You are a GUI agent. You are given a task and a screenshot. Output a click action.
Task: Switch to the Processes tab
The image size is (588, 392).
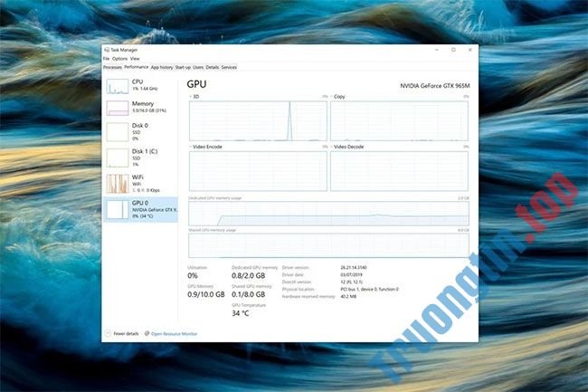tap(112, 68)
